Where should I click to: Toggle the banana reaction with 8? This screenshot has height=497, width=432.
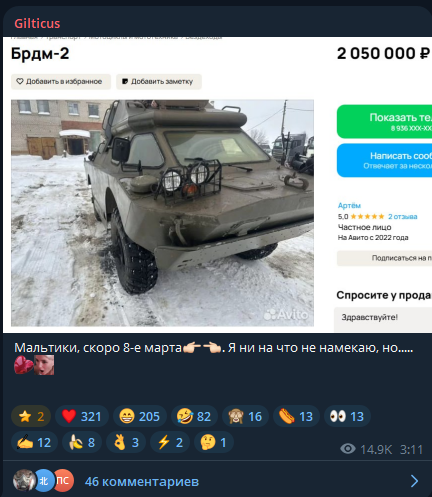coord(82,442)
